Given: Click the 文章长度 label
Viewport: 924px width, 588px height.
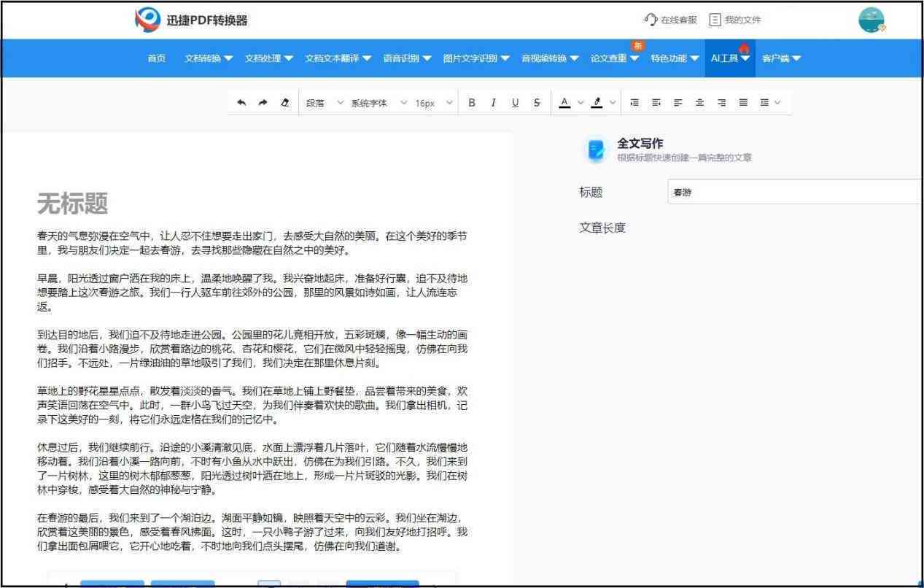Looking at the screenshot, I should click(x=602, y=228).
